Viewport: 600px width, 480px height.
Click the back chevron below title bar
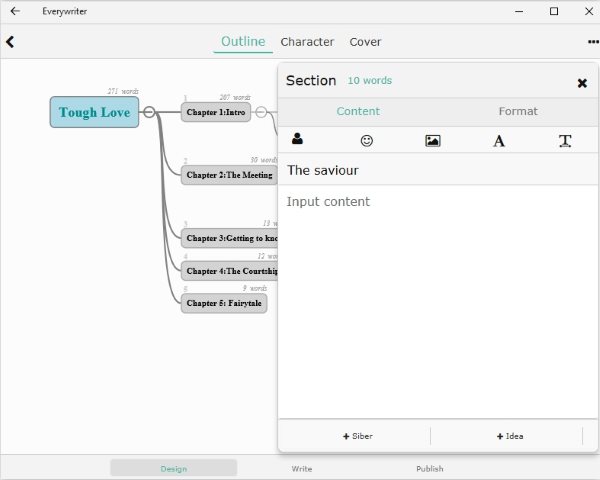coord(10,42)
